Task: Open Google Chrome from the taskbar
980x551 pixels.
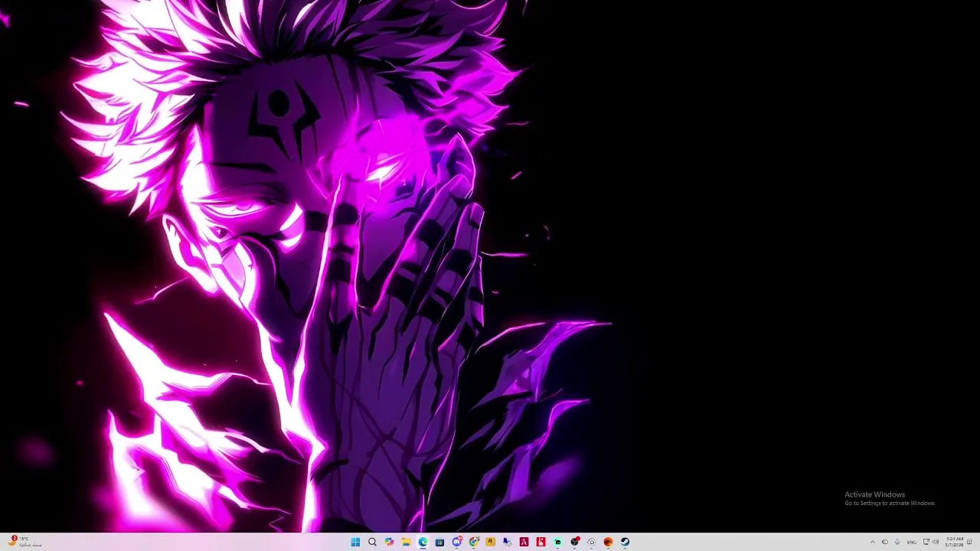Action: tap(474, 542)
